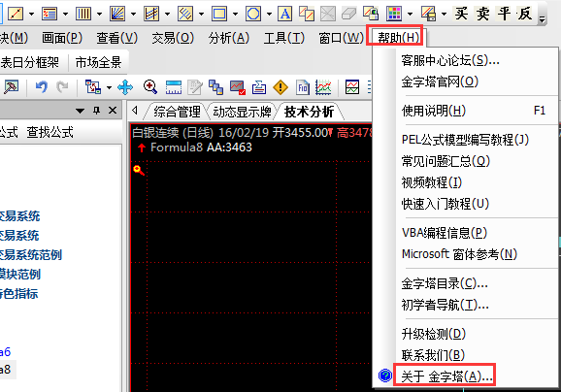
Task: Open dropdown beside rectangle tool
Action: click(x=236, y=15)
